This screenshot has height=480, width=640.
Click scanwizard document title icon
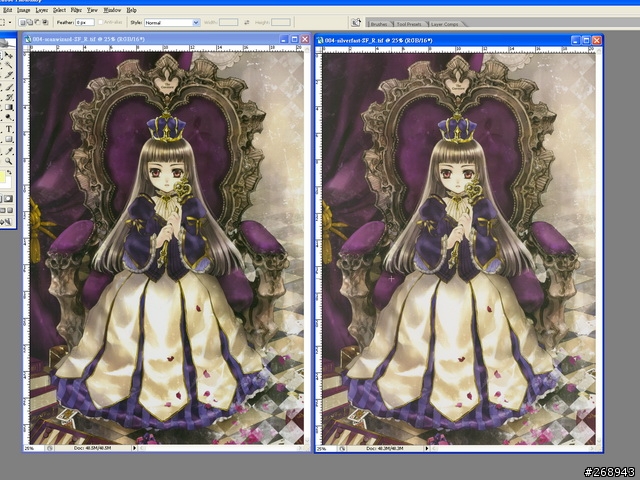[x=28, y=39]
